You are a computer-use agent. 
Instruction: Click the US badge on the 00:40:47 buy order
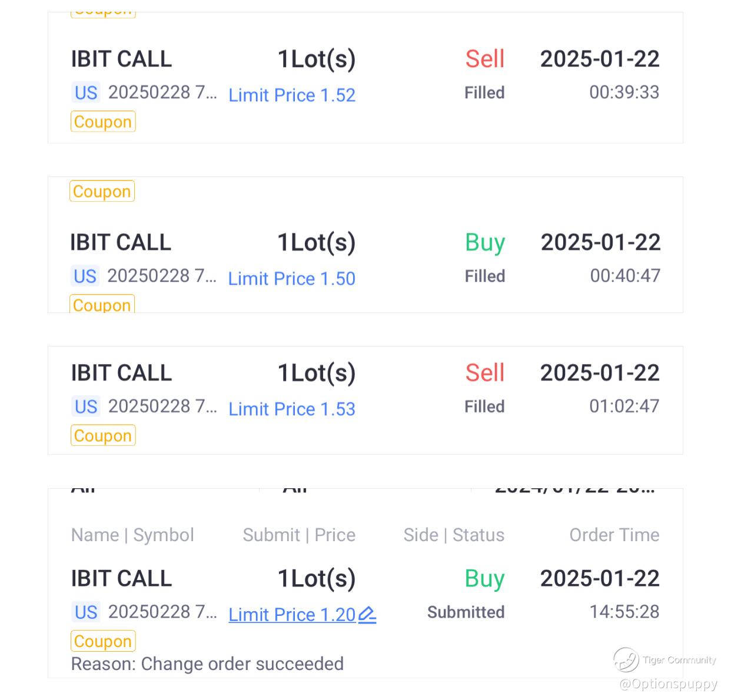click(85, 276)
